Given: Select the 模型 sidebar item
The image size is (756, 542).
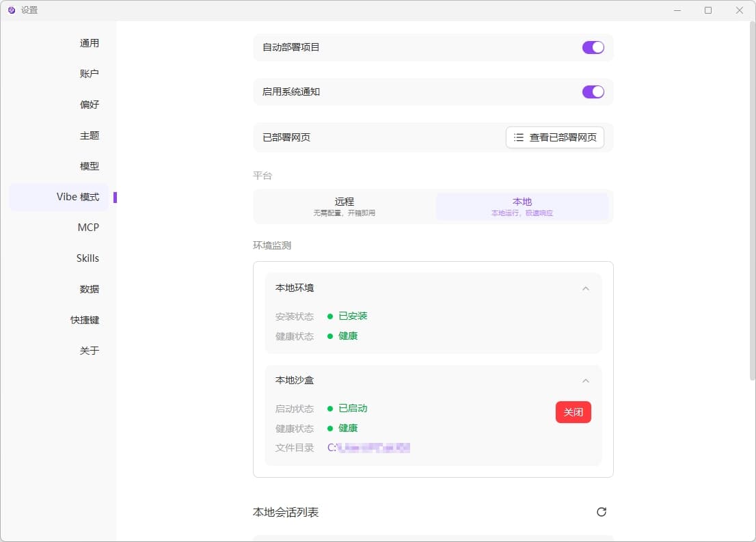Looking at the screenshot, I should [x=89, y=166].
